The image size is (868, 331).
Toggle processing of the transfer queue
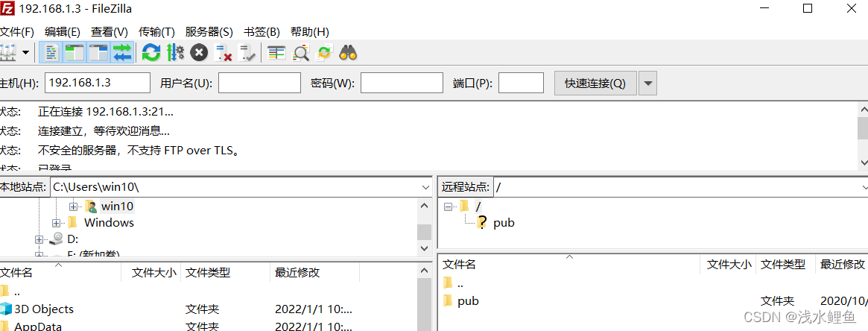coord(175,53)
